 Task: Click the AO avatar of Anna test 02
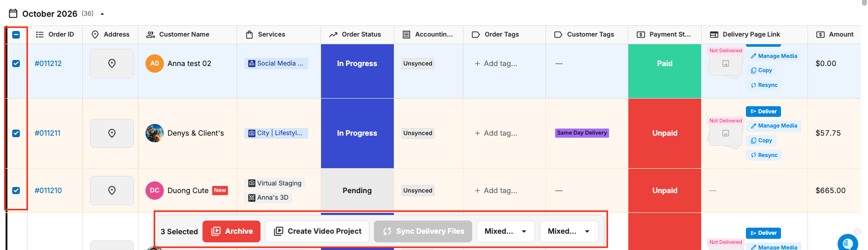155,64
